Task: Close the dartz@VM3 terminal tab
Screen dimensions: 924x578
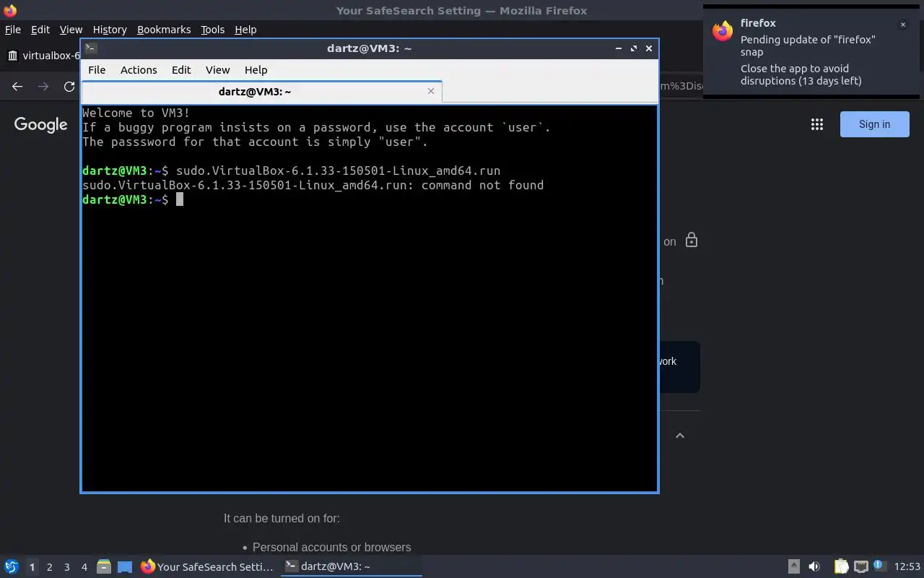Action: [431, 91]
